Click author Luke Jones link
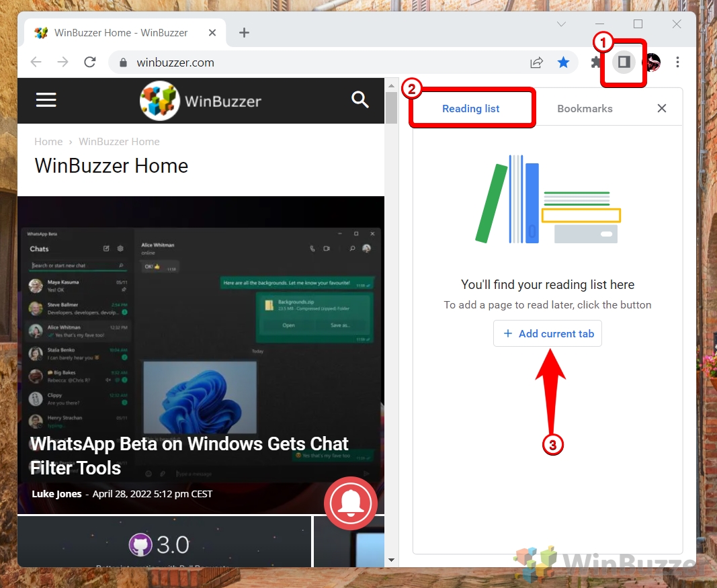717x588 pixels. pos(56,494)
